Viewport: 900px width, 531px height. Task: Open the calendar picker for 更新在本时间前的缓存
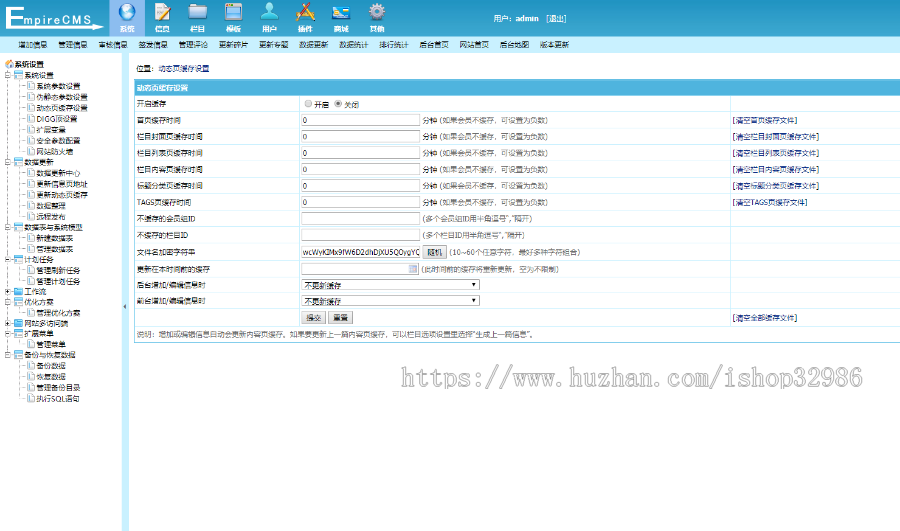point(413,269)
